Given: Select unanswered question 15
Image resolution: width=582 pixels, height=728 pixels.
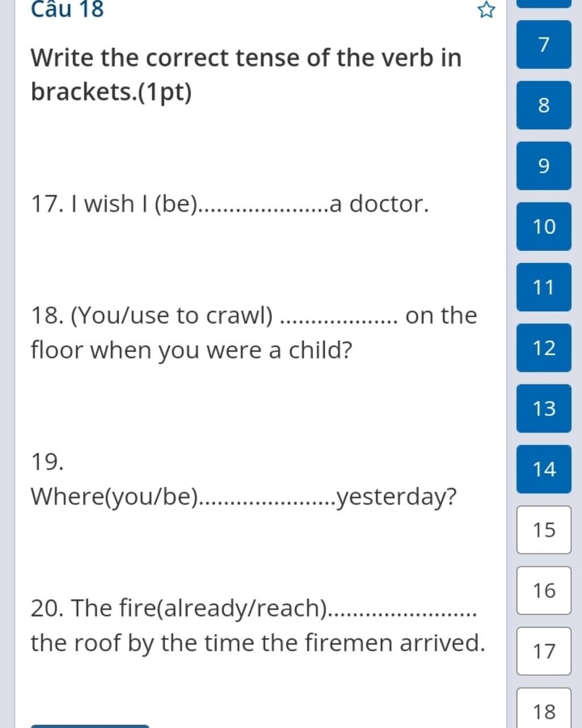Looking at the screenshot, I should (544, 530).
